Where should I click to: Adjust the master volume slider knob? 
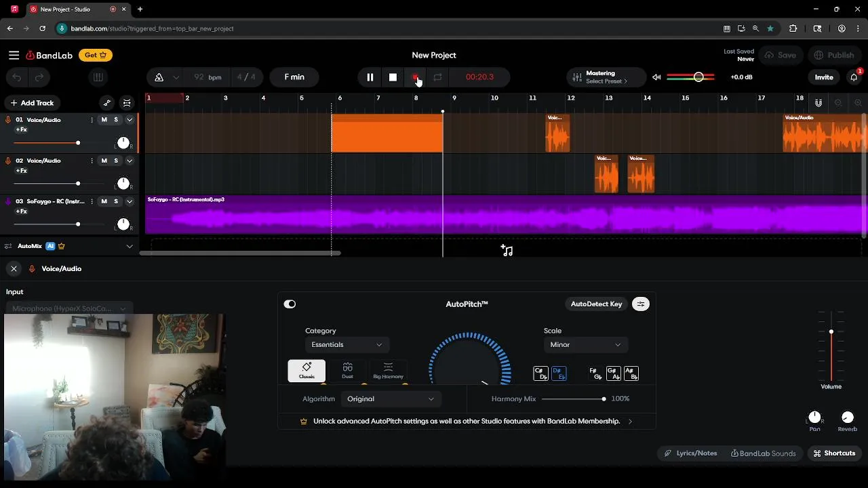[698, 77]
